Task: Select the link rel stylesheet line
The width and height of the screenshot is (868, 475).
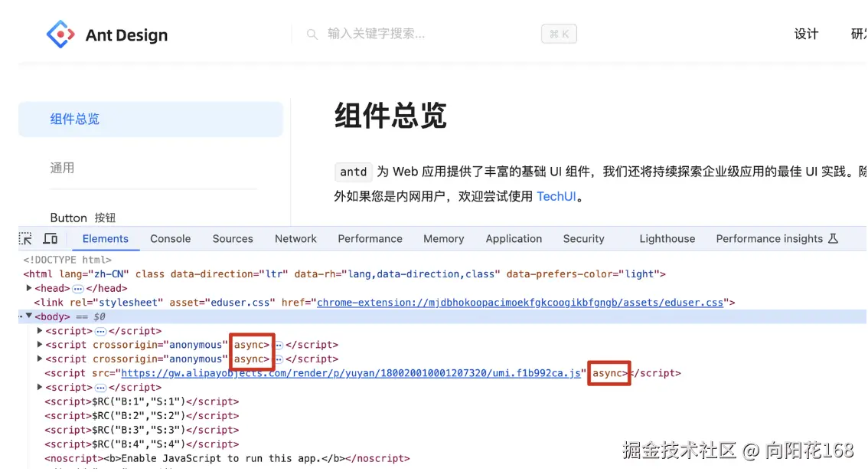Action: tap(384, 303)
